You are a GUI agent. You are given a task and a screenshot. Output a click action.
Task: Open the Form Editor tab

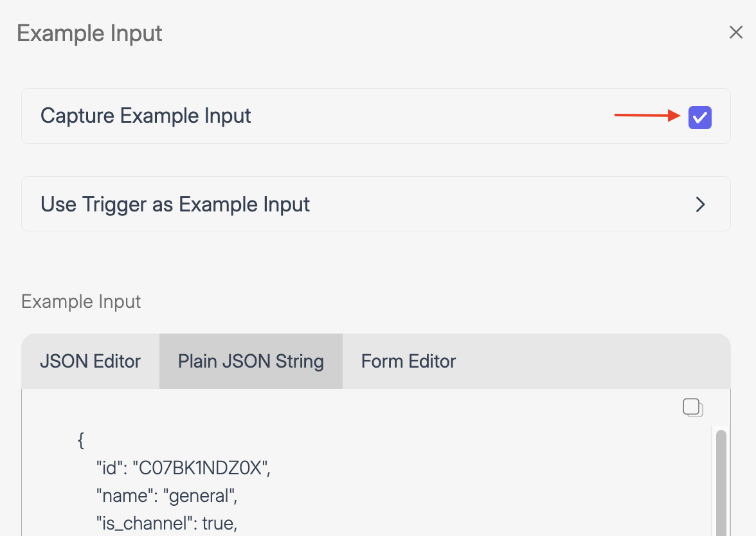pyautogui.click(x=408, y=361)
